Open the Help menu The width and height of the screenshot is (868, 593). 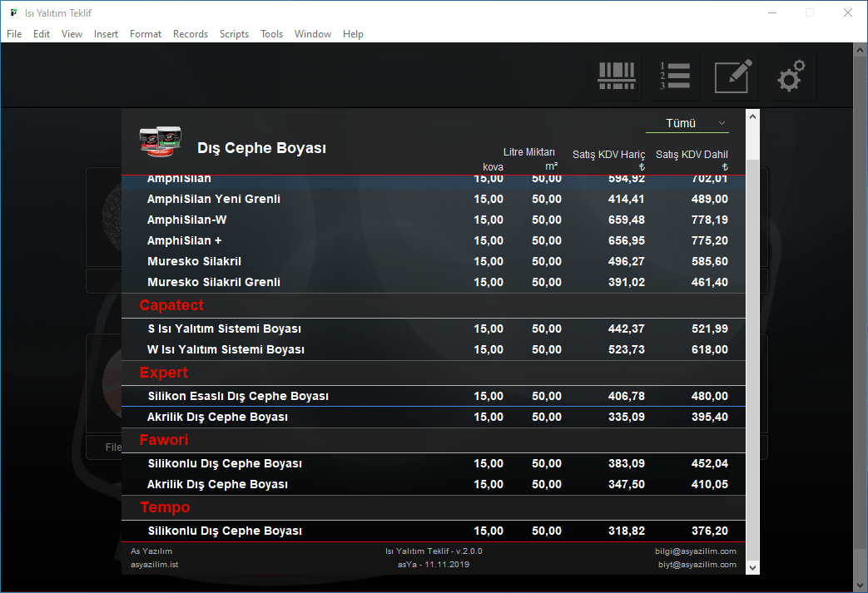point(353,34)
